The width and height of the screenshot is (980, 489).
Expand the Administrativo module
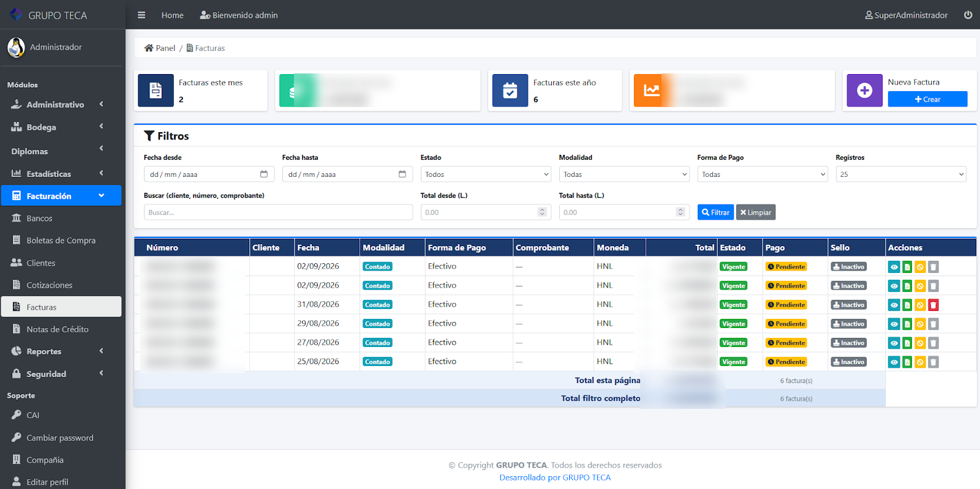(61, 105)
